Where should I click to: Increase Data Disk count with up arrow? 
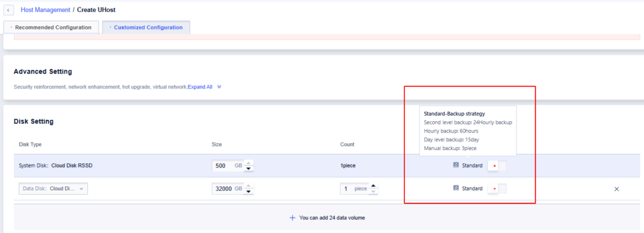pos(374,186)
